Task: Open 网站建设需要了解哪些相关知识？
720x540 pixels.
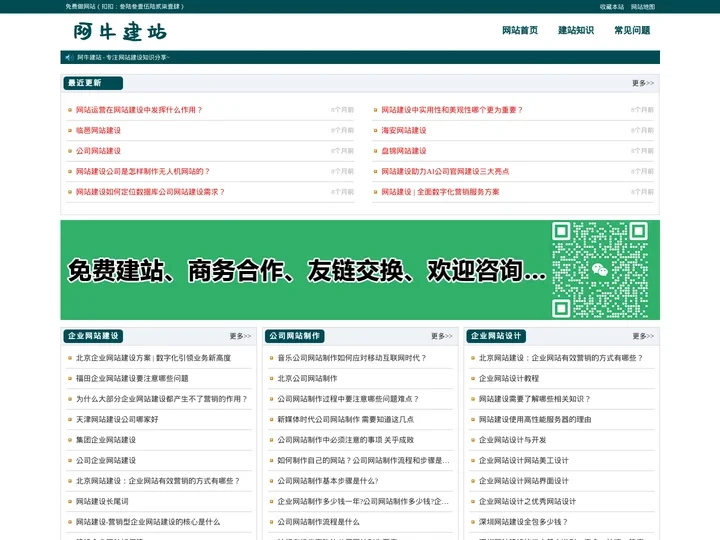Action: pyautogui.click(x=534, y=399)
